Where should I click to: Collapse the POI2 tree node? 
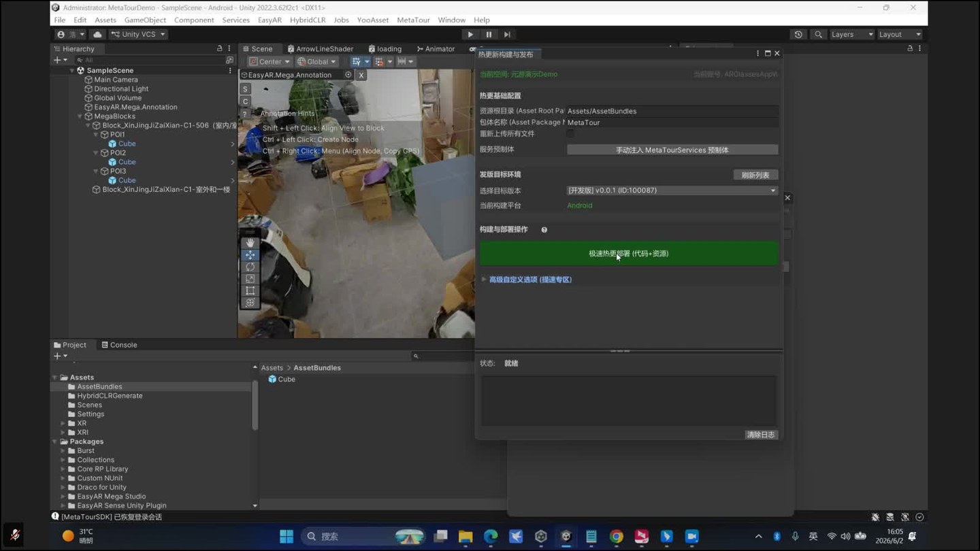(x=96, y=153)
